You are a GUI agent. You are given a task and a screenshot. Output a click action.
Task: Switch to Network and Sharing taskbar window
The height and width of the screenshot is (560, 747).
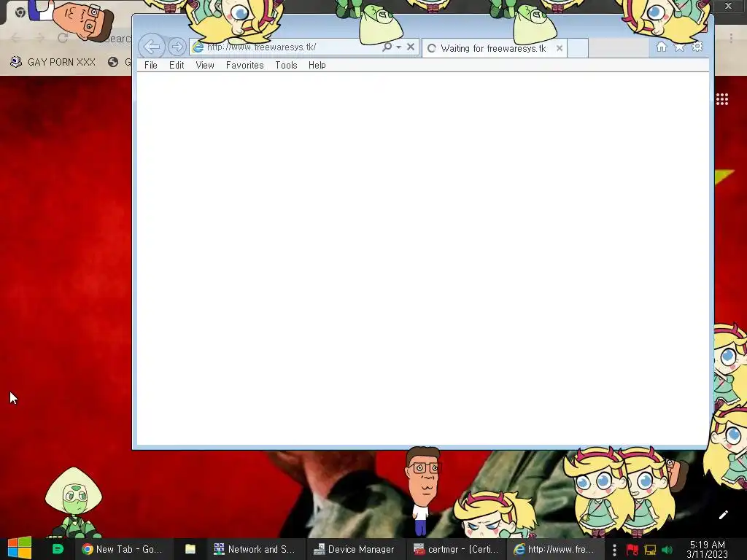[x=255, y=549]
